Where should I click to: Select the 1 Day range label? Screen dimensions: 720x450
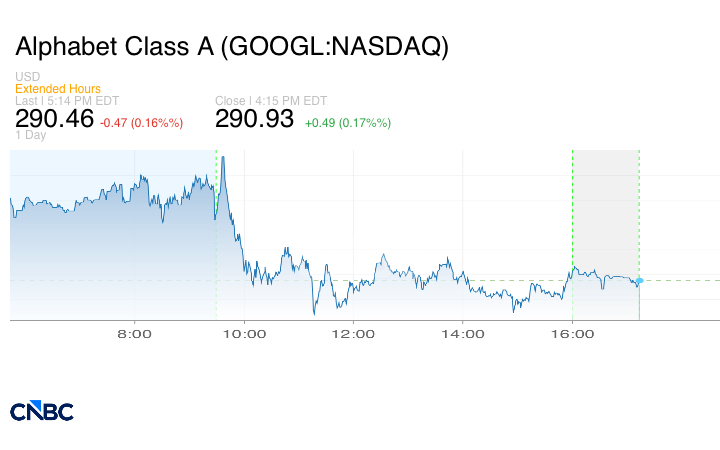click(x=31, y=136)
